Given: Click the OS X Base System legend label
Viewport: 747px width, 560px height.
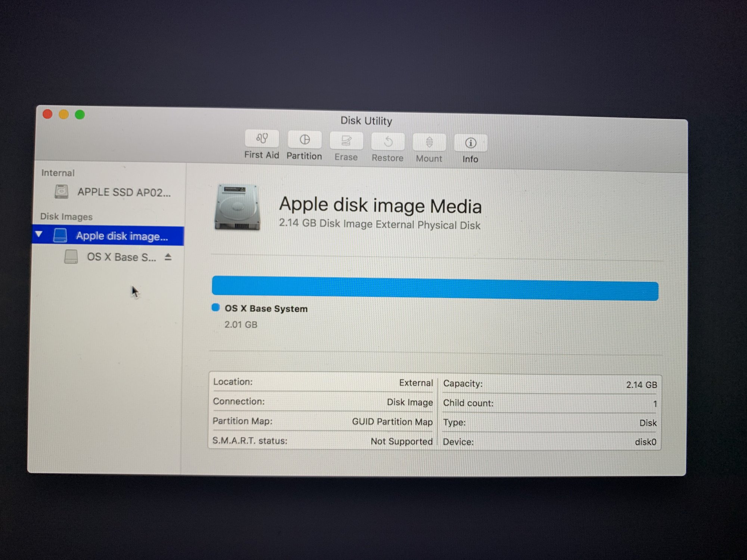Looking at the screenshot, I should [266, 309].
